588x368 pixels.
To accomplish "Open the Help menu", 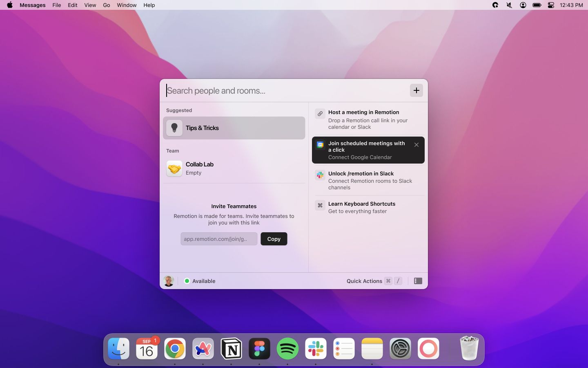I will 149,5.
